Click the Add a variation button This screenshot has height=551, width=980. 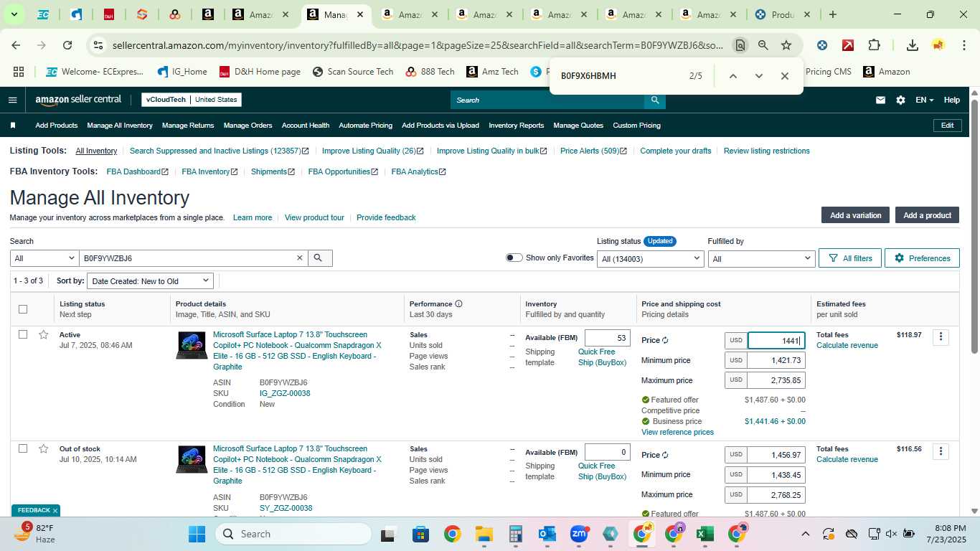pos(855,215)
